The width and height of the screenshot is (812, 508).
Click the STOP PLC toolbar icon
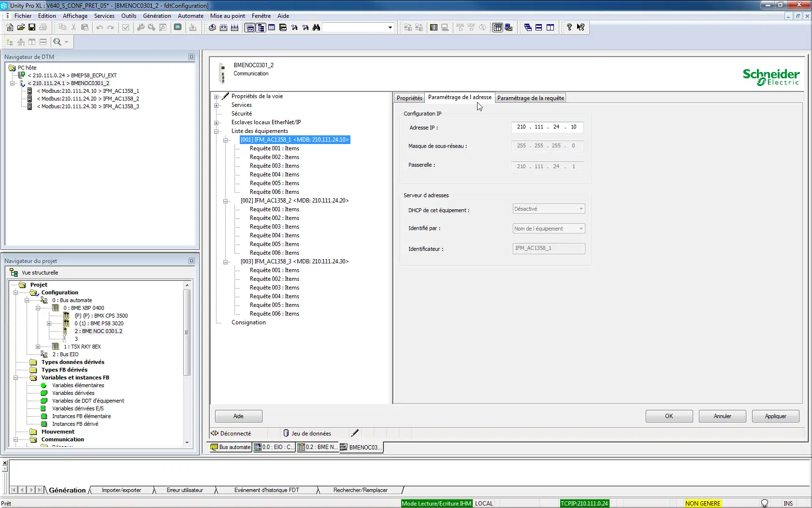click(471, 28)
